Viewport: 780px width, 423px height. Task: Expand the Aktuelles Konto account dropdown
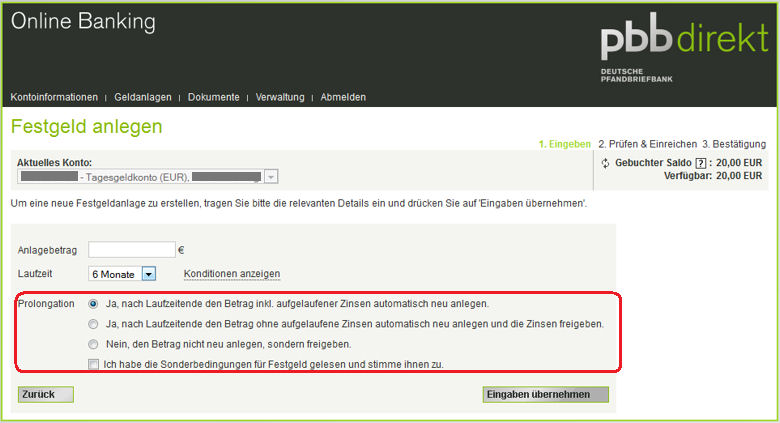click(148, 177)
